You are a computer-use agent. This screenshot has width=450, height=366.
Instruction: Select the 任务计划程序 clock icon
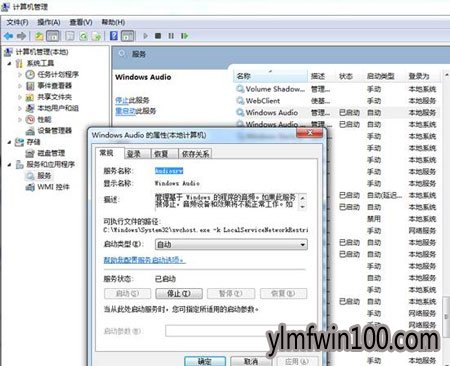pos(30,74)
